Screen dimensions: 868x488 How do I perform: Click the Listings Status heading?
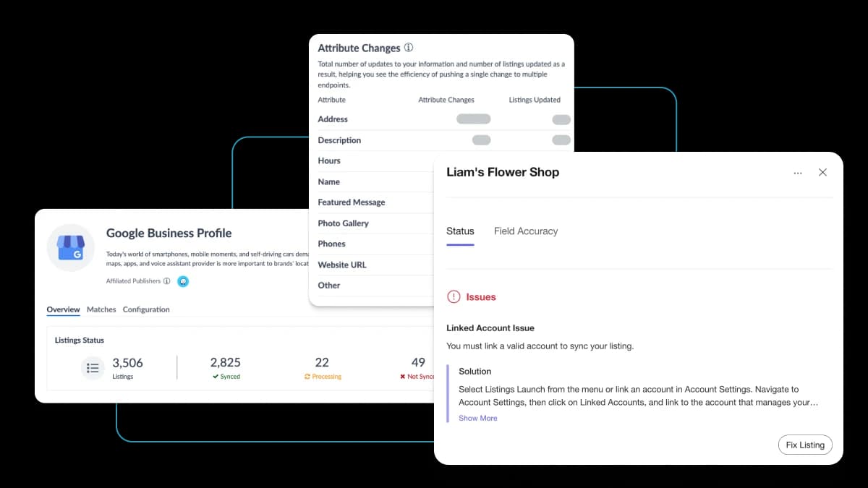(x=80, y=340)
